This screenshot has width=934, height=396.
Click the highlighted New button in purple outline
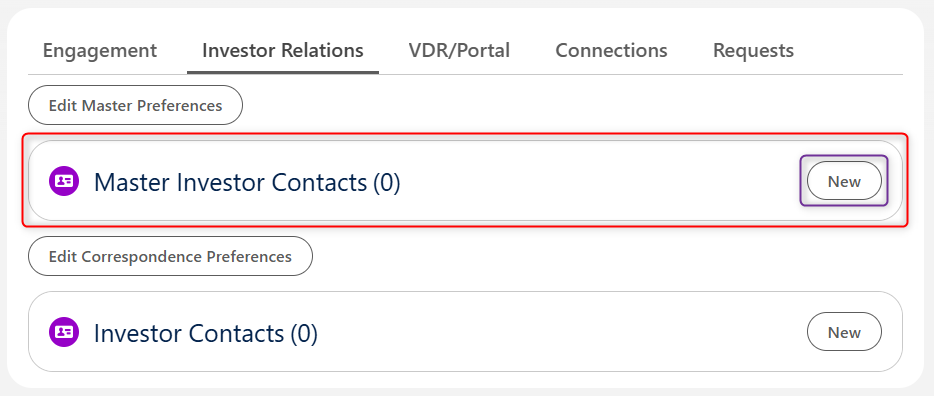844,182
